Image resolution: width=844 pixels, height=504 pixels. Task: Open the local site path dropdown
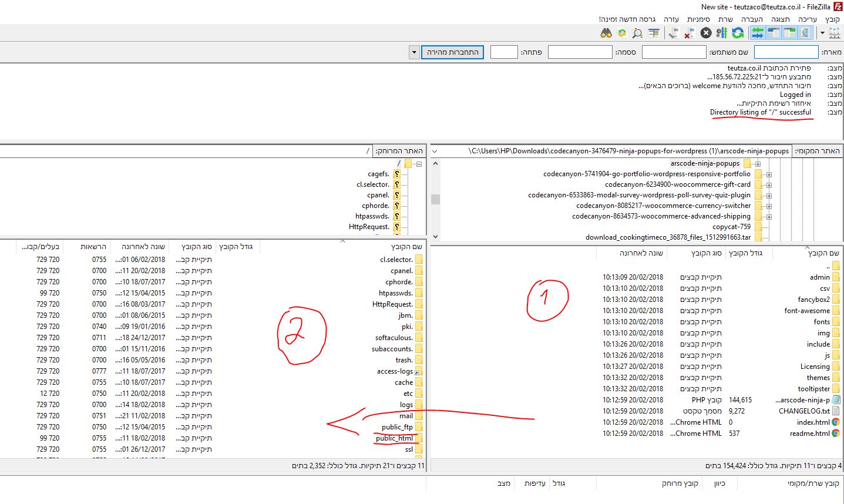(435, 151)
